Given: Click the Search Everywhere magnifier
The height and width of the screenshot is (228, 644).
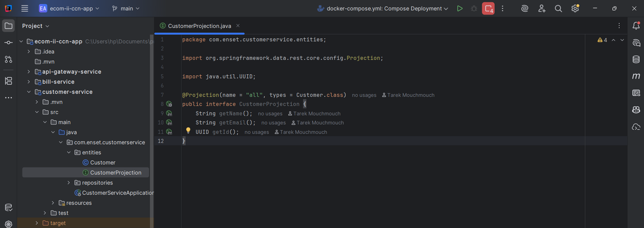Looking at the screenshot, I should [x=558, y=9].
